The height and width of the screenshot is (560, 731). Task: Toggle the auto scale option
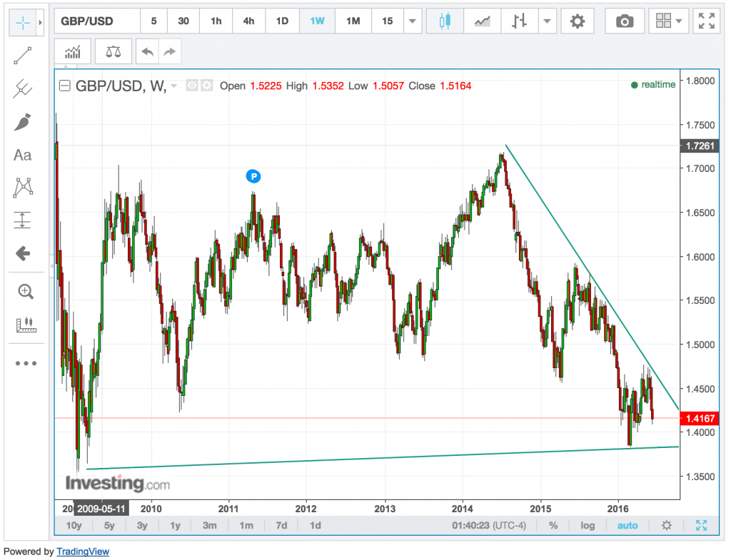click(x=627, y=526)
